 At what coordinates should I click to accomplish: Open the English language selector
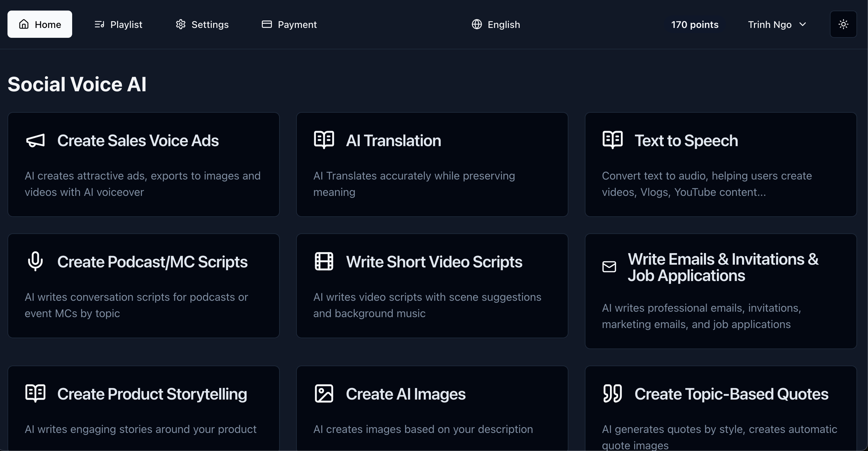[496, 25]
